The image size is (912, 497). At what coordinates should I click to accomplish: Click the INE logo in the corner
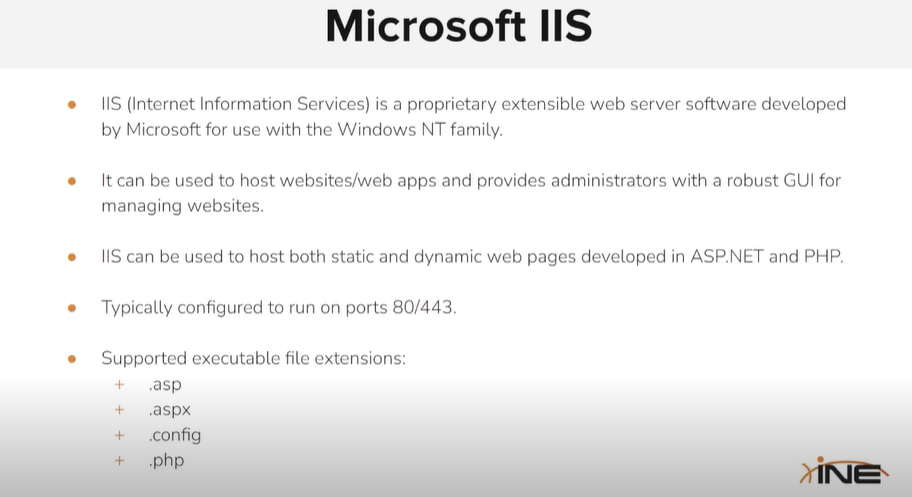[x=845, y=471]
